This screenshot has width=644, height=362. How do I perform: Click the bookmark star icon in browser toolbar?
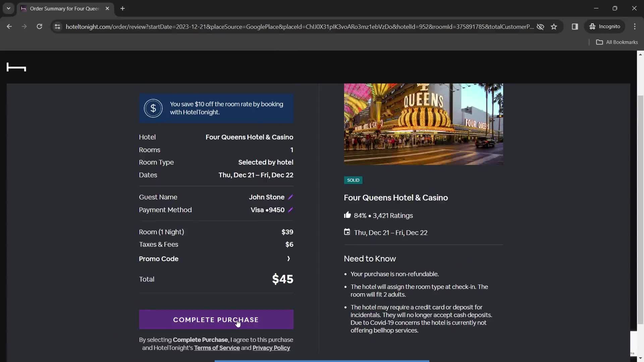(x=554, y=26)
